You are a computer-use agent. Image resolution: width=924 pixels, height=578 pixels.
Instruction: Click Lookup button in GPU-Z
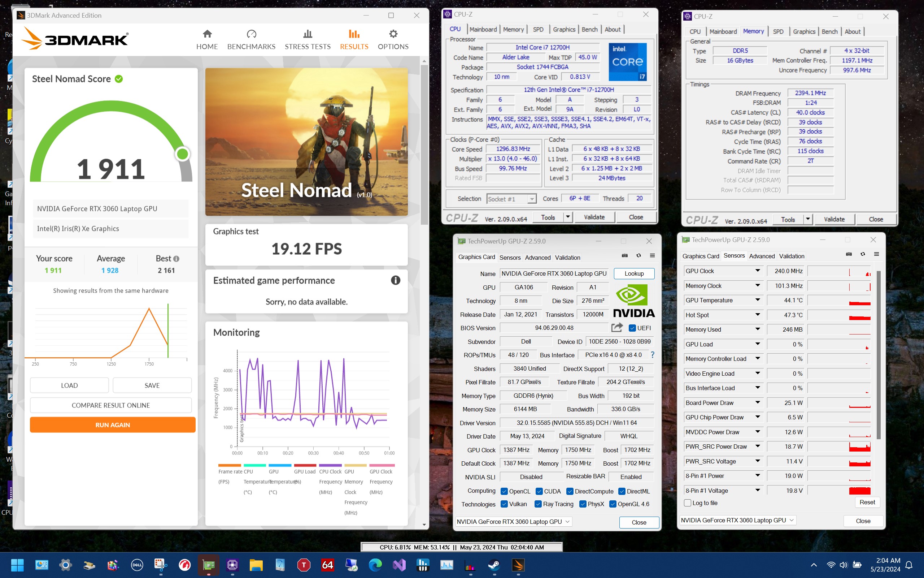(x=634, y=274)
